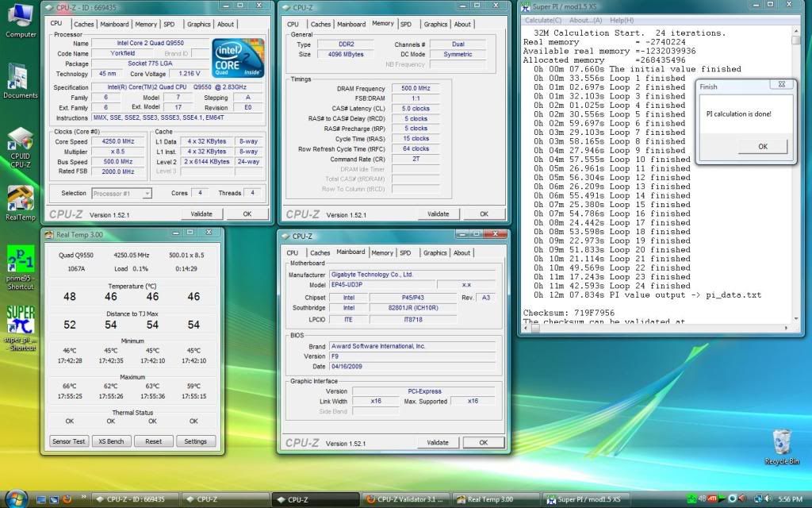This screenshot has width=812, height=508.
Task: Click the Intel Core 2 Quad logo
Action: [x=238, y=57]
